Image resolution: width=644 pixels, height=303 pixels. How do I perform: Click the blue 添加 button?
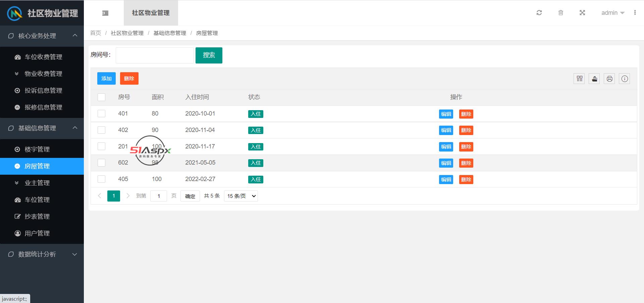point(106,79)
